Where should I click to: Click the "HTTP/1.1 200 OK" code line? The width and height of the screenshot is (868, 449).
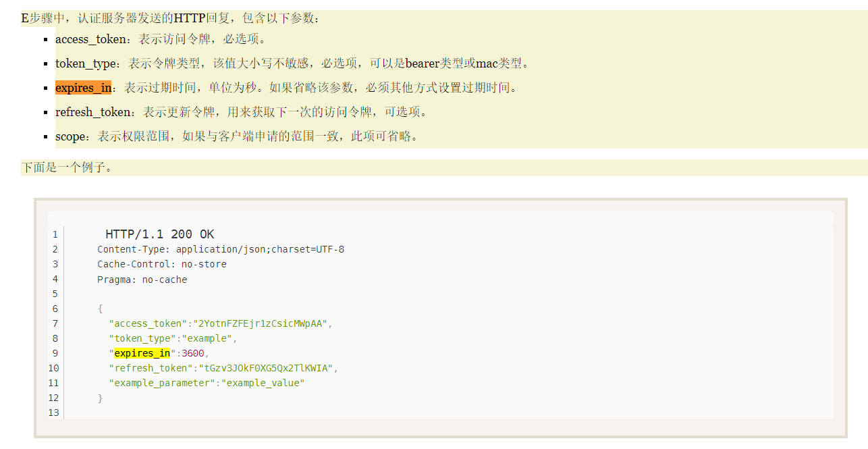(x=160, y=234)
